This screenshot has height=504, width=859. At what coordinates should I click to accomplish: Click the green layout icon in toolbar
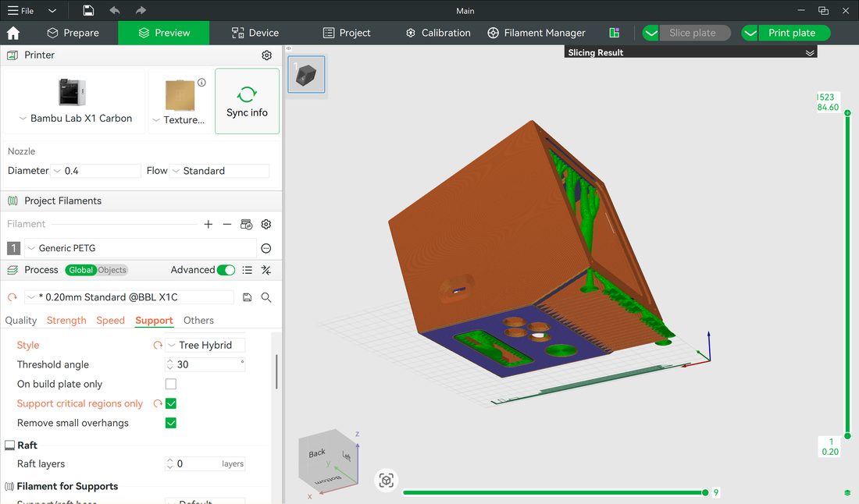[614, 33]
